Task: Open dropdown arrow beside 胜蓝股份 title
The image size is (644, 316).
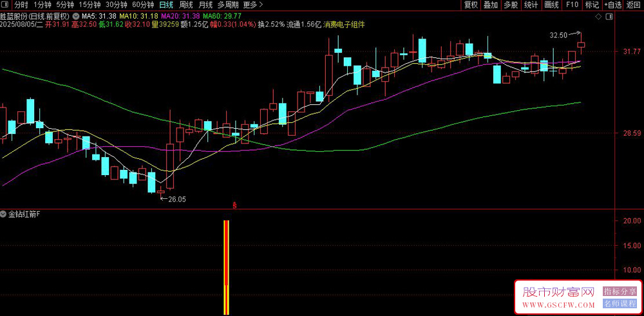Action: click(x=76, y=17)
